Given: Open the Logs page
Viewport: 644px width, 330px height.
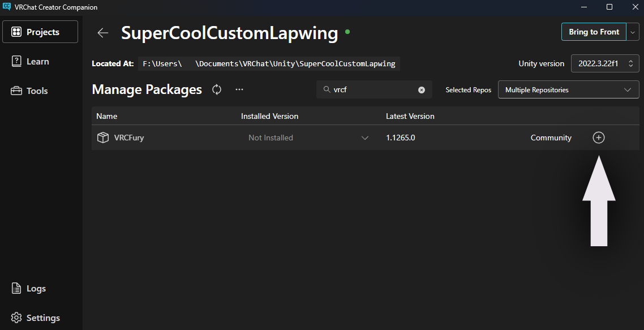Looking at the screenshot, I should coord(36,289).
